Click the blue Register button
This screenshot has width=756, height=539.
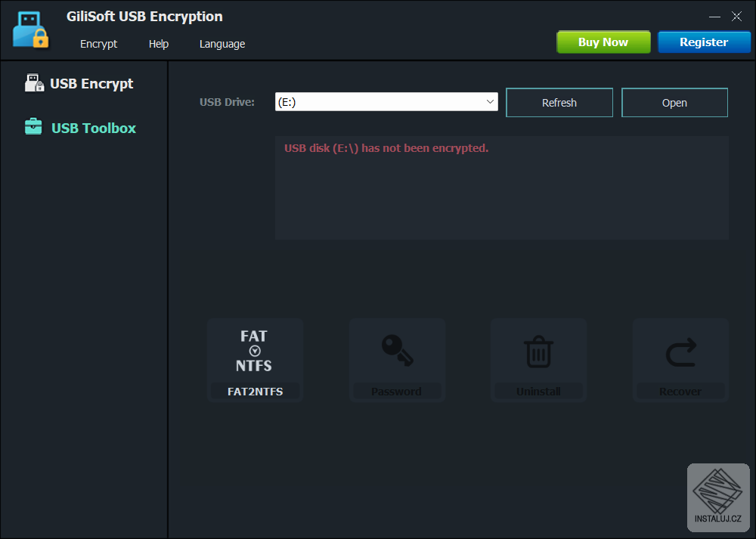[704, 42]
